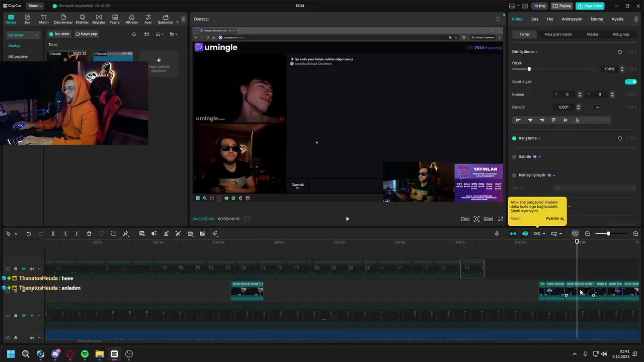Start voiceover recording with microphone icon

point(497,234)
